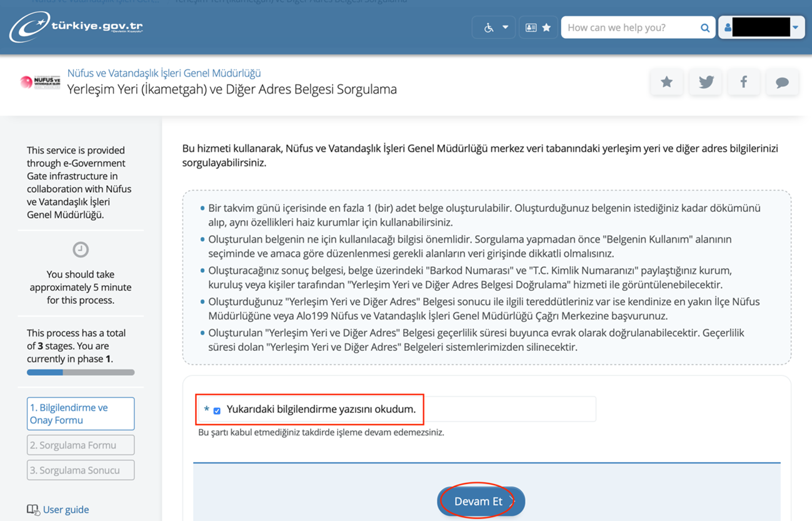Open Nüfus ve Vatandaşlık İşleri Genel Müdürlüğü link
812x521 pixels.
pos(164,73)
